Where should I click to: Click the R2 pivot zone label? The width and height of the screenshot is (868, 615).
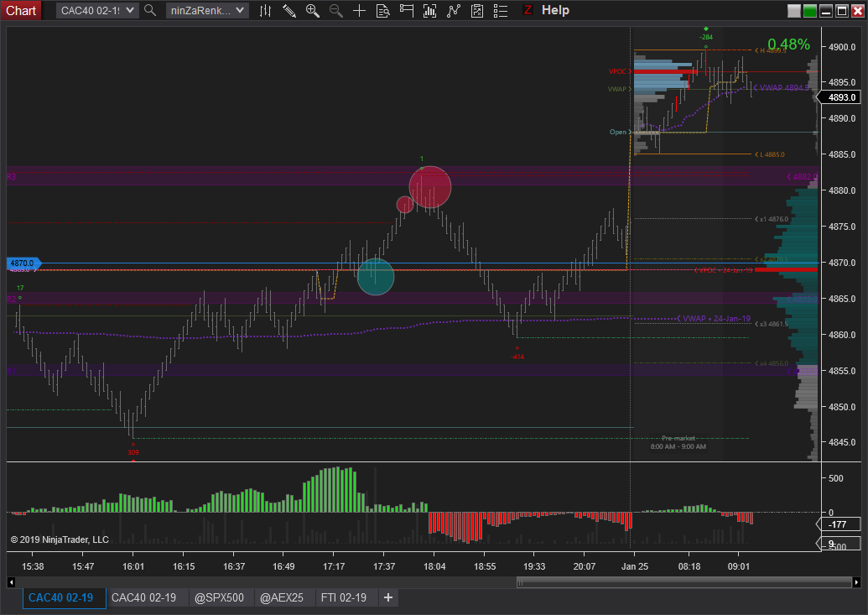(x=12, y=300)
